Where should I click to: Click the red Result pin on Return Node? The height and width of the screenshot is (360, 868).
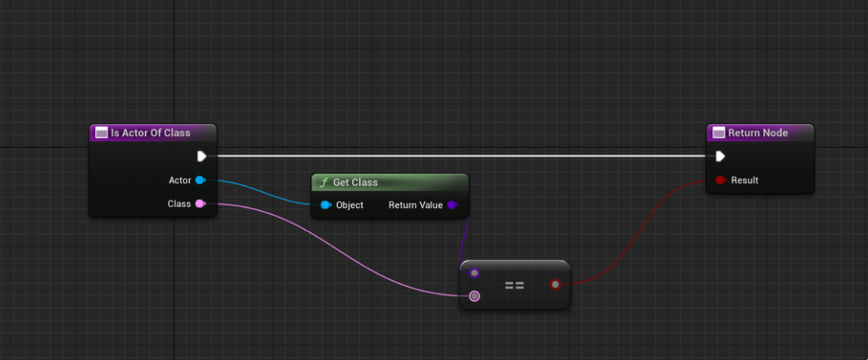[720, 180]
